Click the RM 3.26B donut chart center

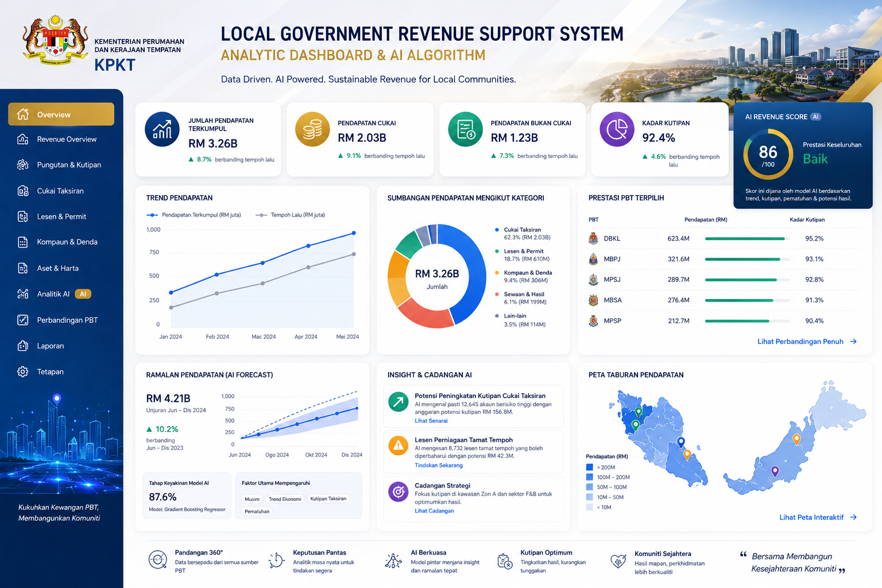[x=437, y=278]
